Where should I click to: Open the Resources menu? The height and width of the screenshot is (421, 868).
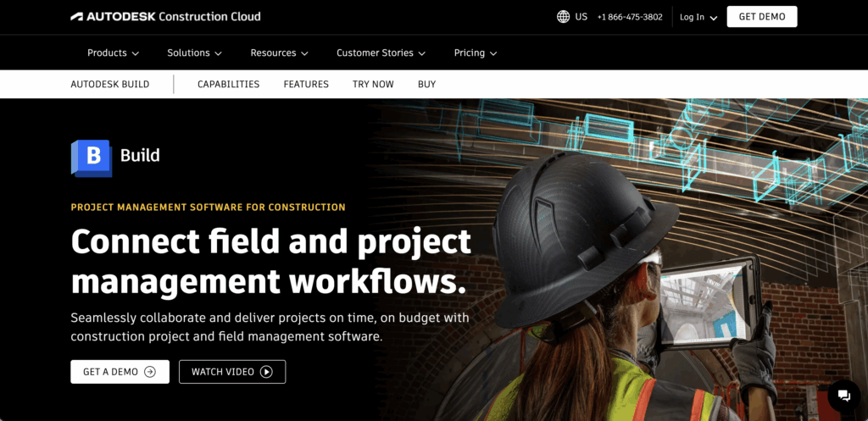point(279,53)
